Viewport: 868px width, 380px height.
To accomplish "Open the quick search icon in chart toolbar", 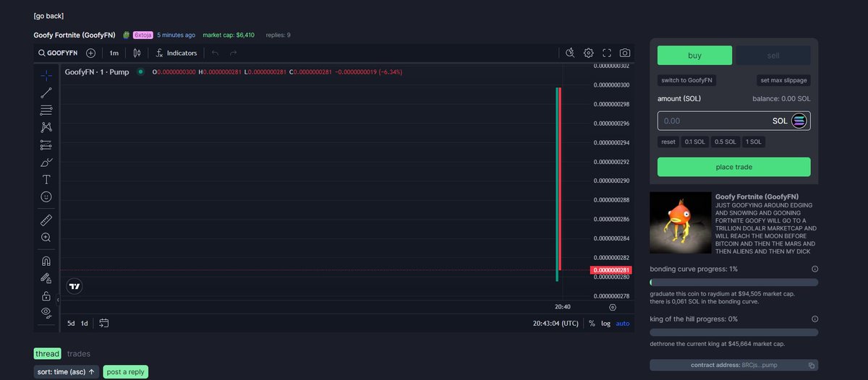I will tap(570, 53).
